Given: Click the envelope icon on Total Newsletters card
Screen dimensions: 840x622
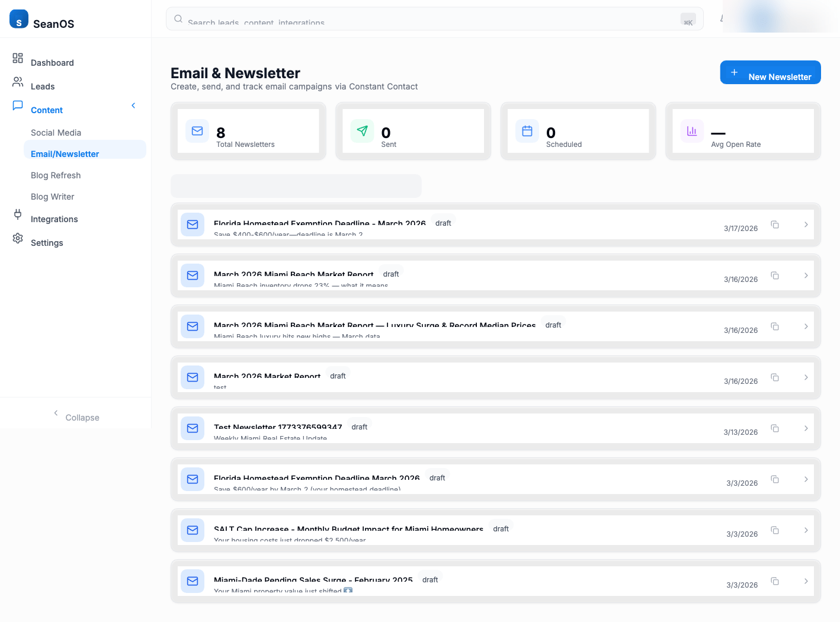Looking at the screenshot, I should [x=197, y=131].
